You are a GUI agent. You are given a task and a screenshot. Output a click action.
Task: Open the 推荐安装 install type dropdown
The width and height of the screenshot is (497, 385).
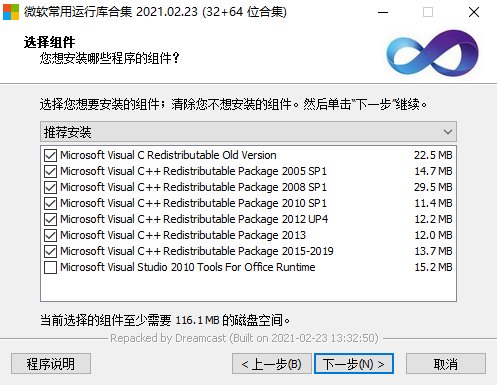coord(248,132)
